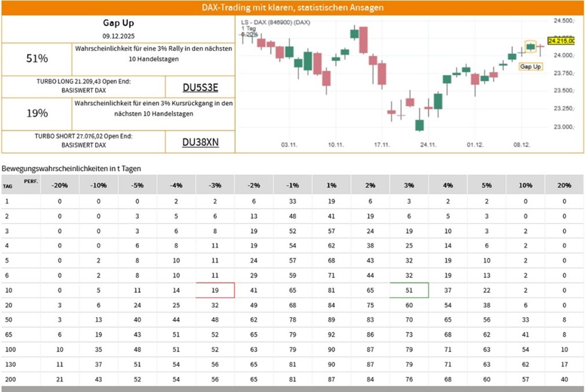The height and width of the screenshot is (392, 585).
Task: Click the Bewegungswahrscheinlichkeiten in t Tagen heading
Action: (x=71, y=168)
